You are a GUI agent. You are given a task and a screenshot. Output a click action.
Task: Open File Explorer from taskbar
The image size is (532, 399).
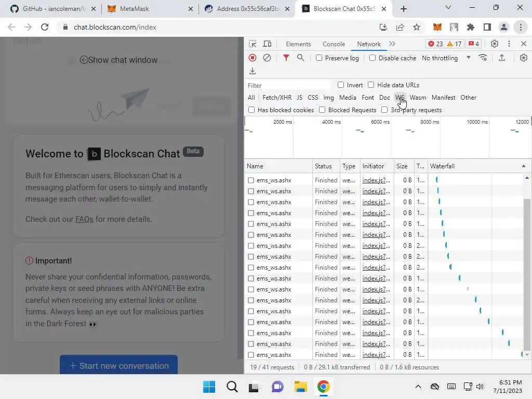301,387
